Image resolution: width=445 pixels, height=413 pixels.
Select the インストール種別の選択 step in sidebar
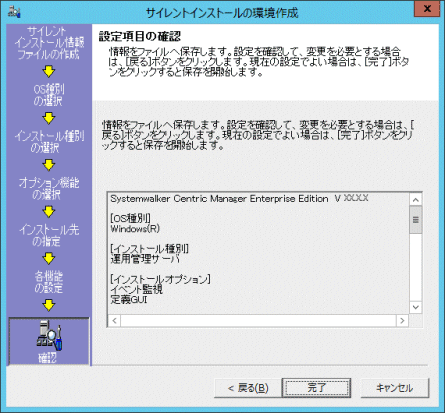[49, 142]
